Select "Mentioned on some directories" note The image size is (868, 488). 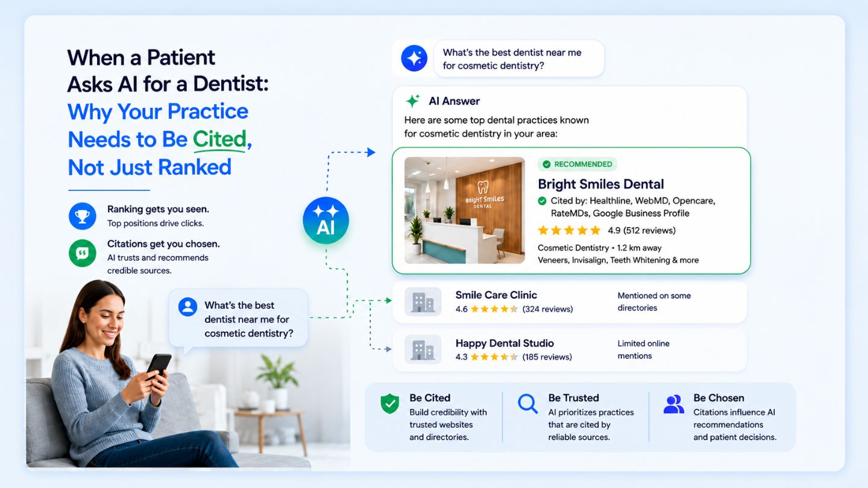(x=654, y=302)
